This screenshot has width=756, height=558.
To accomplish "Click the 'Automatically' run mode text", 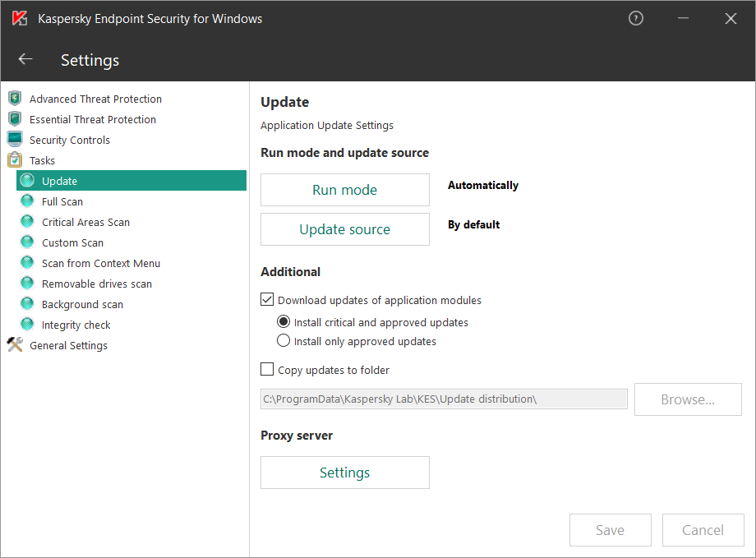I will [x=483, y=185].
